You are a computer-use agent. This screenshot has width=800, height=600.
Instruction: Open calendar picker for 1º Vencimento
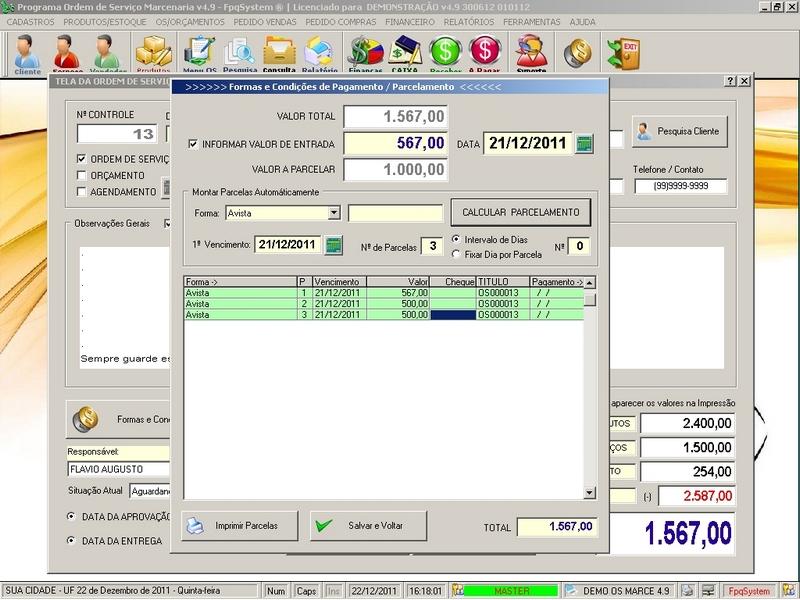(x=334, y=245)
